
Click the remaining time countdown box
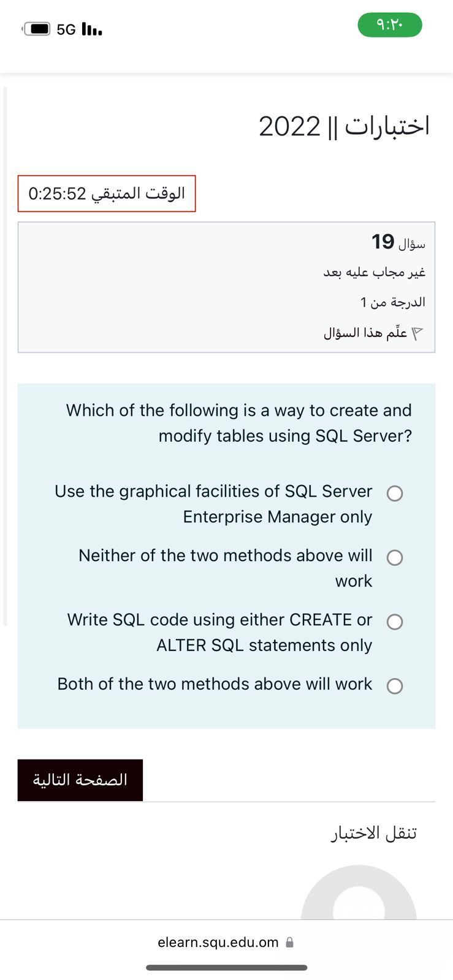[x=107, y=194]
